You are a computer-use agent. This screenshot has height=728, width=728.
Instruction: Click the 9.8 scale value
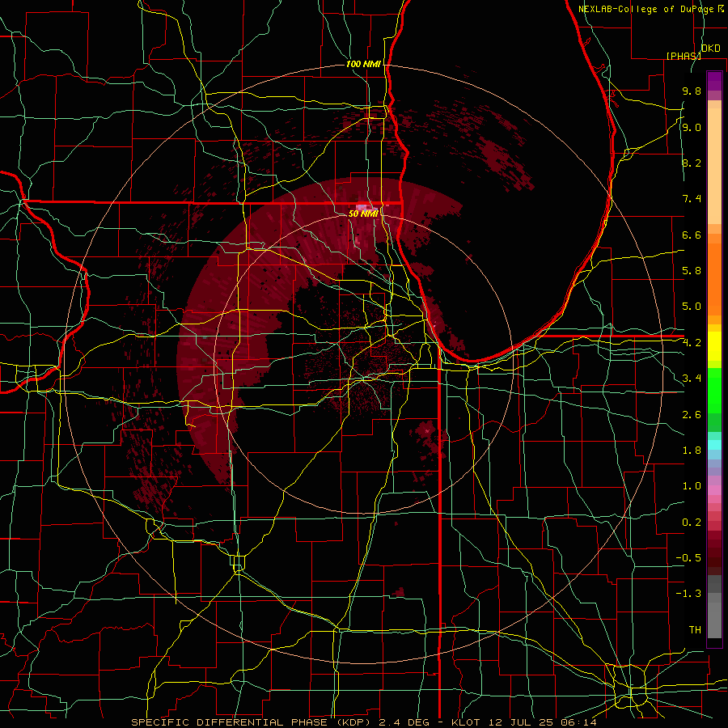(692, 91)
